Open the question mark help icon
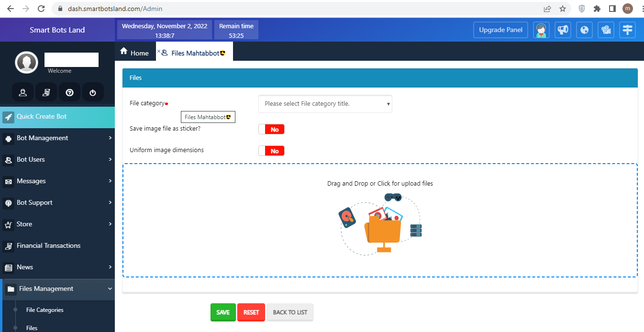 [x=69, y=92]
